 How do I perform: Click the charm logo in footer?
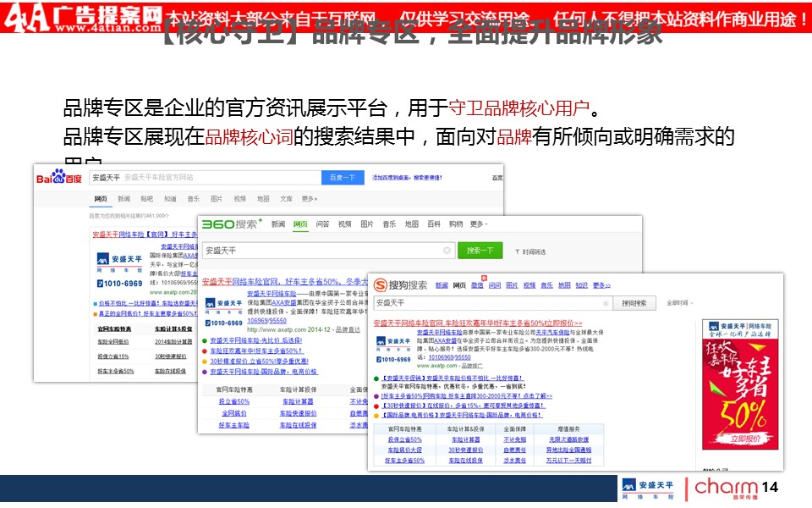pyautogui.click(x=726, y=489)
